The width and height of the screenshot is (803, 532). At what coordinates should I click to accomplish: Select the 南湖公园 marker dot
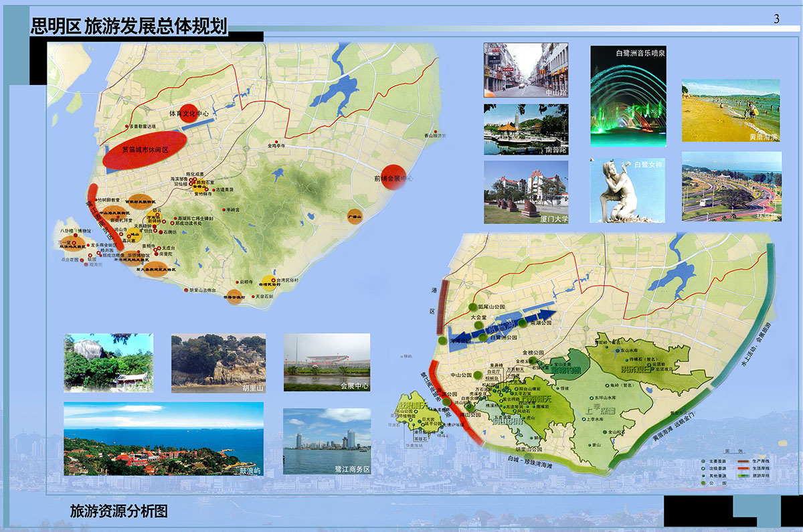pos(522,324)
